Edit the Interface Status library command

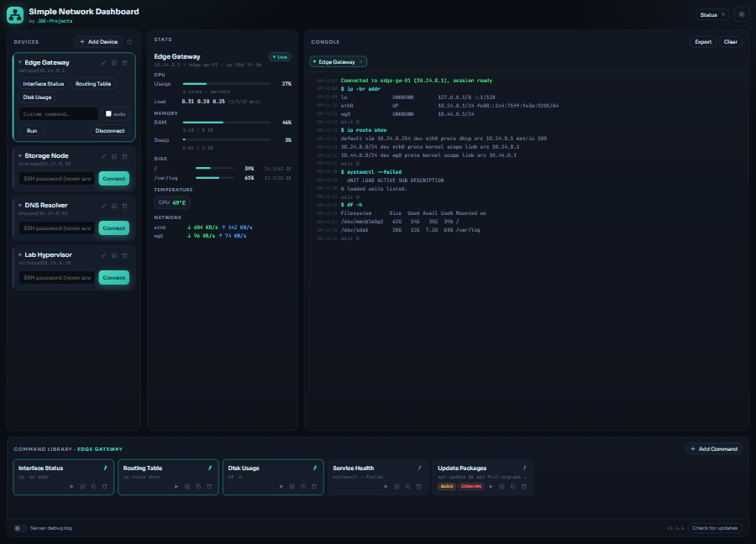(x=83, y=487)
